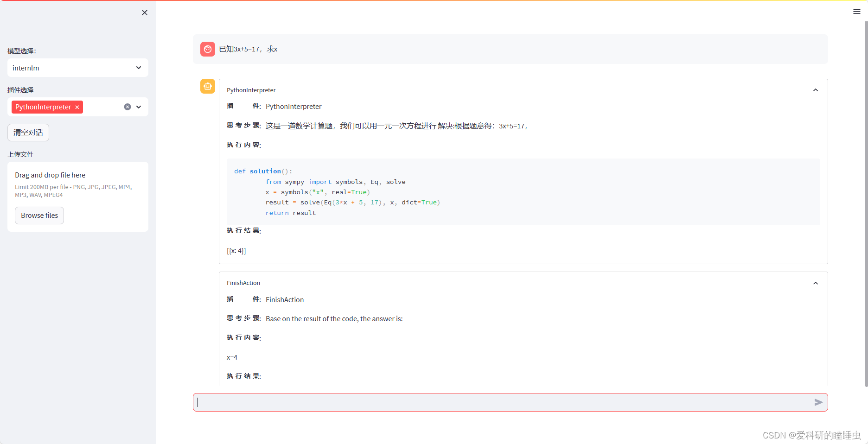The width and height of the screenshot is (868, 444).
Task: Click the execution result '[{x: 4}]'
Action: (x=236, y=251)
